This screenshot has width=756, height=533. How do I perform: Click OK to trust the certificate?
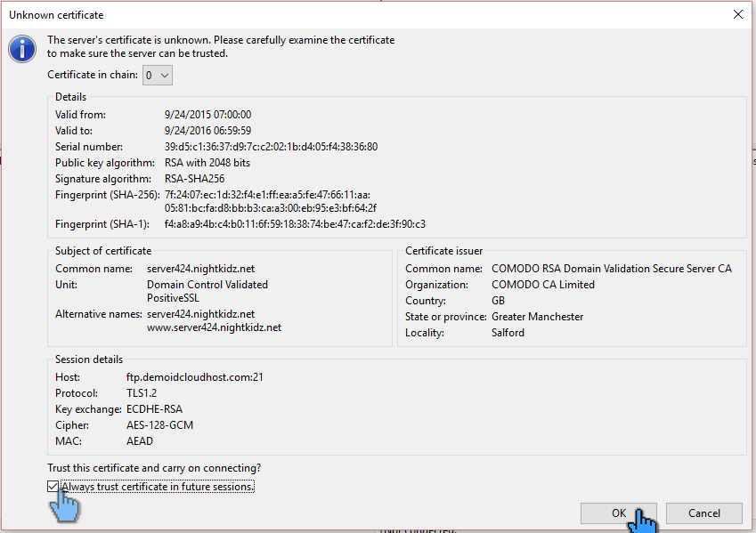(x=618, y=513)
